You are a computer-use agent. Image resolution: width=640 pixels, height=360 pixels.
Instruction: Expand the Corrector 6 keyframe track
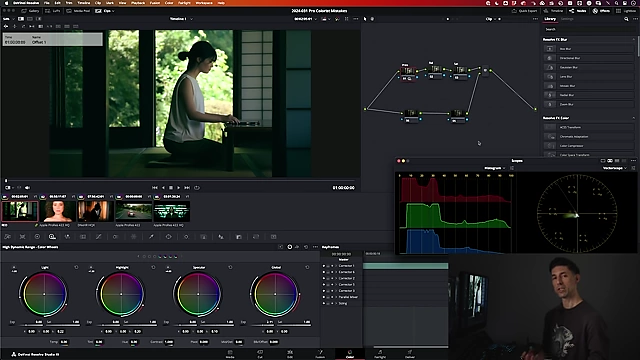[336, 272]
